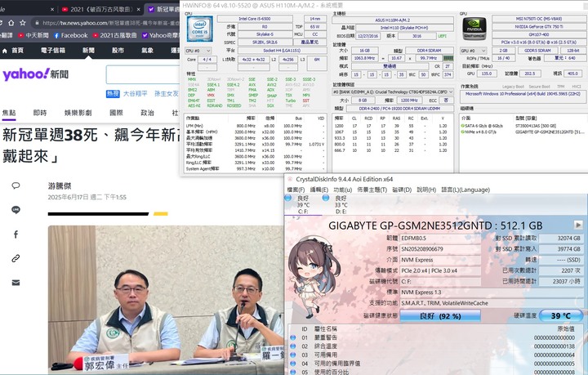Click the 良好 (92 %) health status button
This screenshot has width=588, height=375.
pos(440,316)
